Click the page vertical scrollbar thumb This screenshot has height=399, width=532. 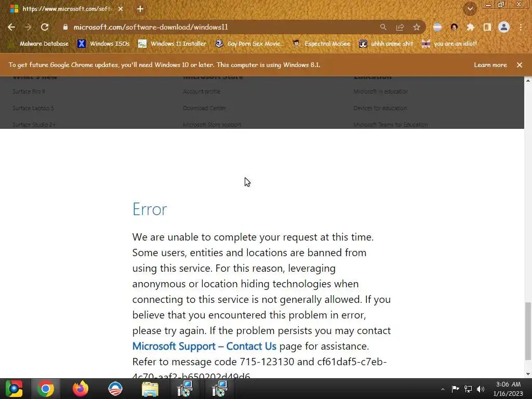click(528, 331)
